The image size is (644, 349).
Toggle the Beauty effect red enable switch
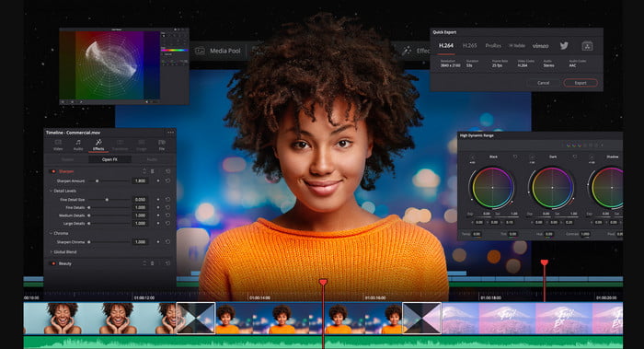coord(53,263)
